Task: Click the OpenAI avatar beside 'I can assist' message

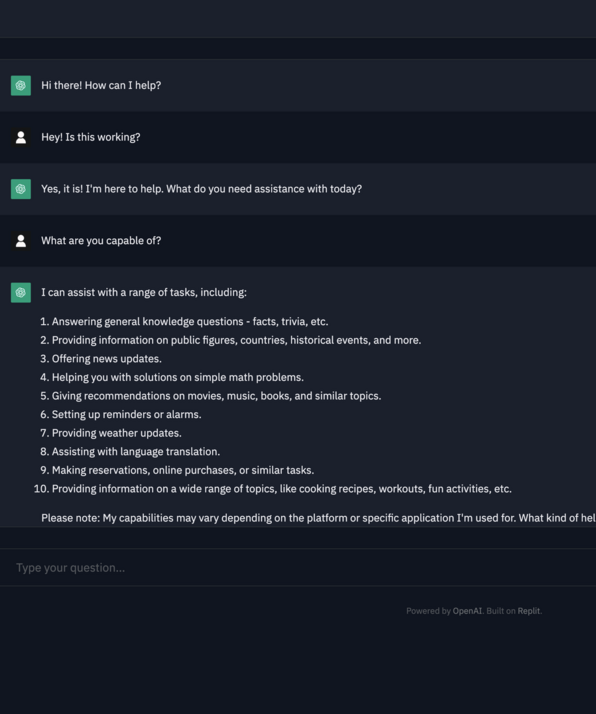Action: (21, 292)
